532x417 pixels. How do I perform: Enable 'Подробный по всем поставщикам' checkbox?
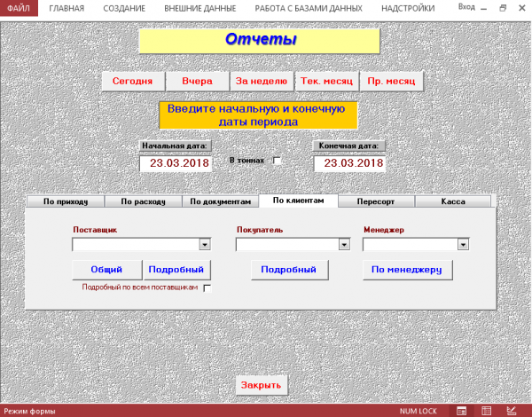tap(207, 288)
